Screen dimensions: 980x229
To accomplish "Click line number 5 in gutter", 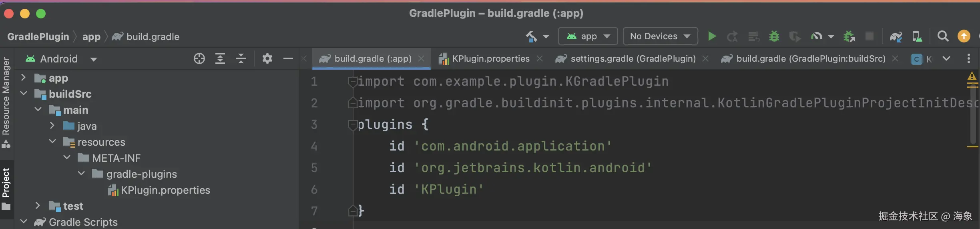I will click(314, 168).
